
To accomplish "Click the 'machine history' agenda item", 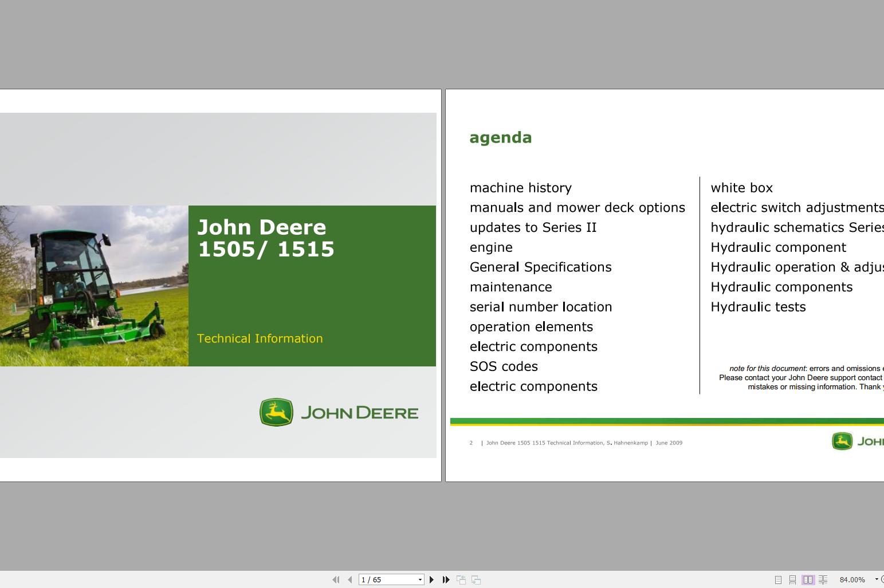I will coord(521,188).
